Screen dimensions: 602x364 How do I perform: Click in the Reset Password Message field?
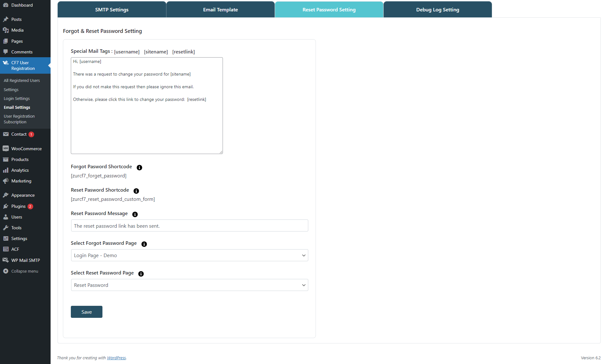189,226
